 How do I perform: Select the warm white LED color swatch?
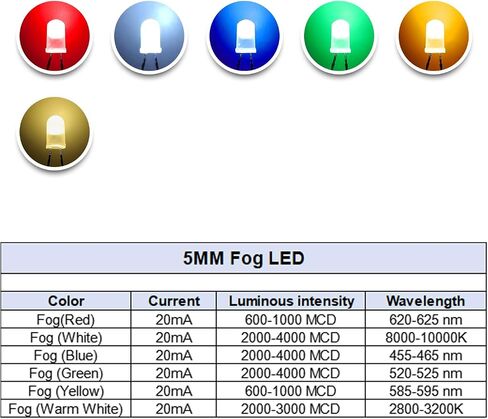pos(55,133)
